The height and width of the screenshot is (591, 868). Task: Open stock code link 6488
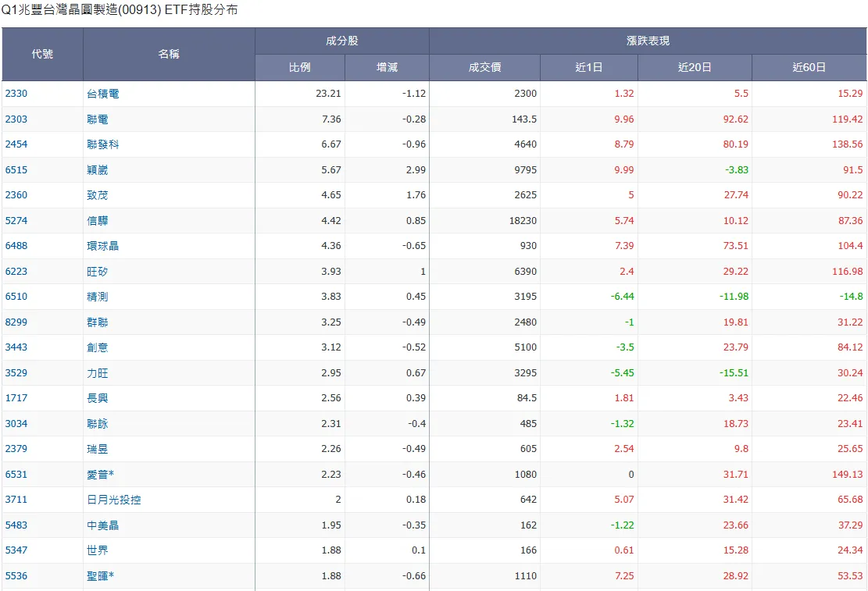(16, 246)
